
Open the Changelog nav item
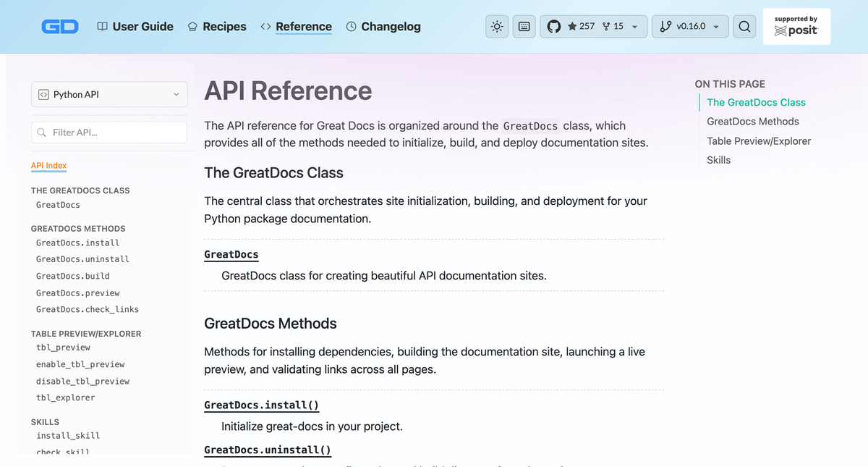383,27
